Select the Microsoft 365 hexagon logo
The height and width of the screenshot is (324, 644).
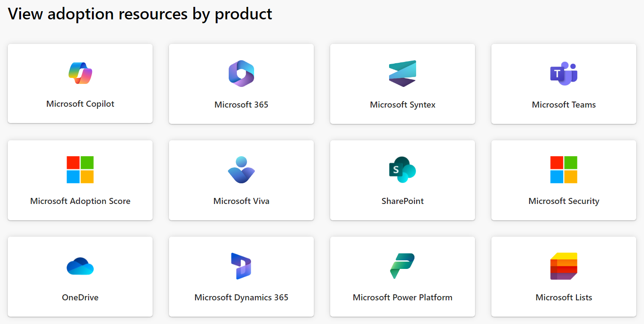241,74
